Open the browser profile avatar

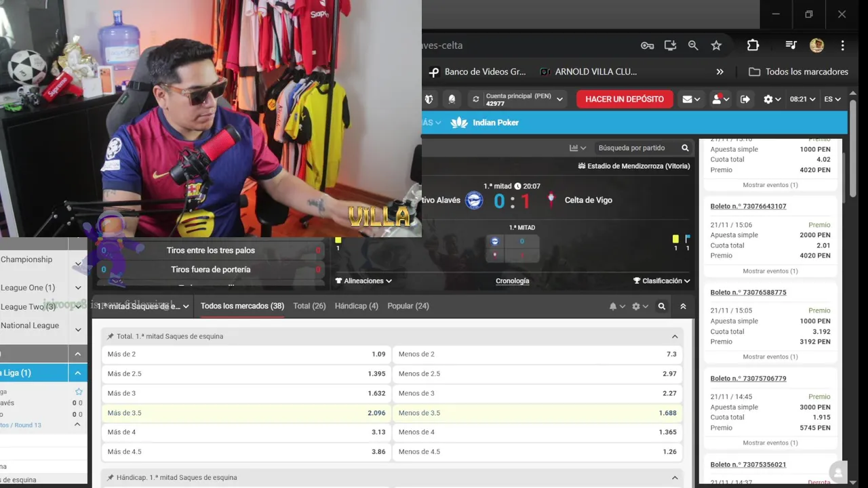[x=816, y=45]
